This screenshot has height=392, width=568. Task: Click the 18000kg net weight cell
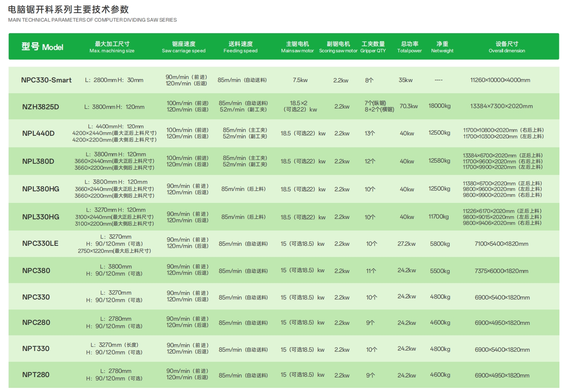(x=439, y=106)
